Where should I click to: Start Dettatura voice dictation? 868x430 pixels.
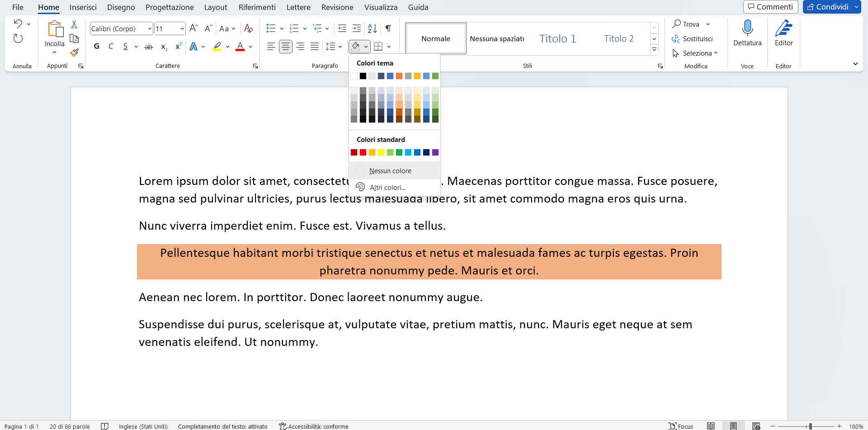(747, 34)
